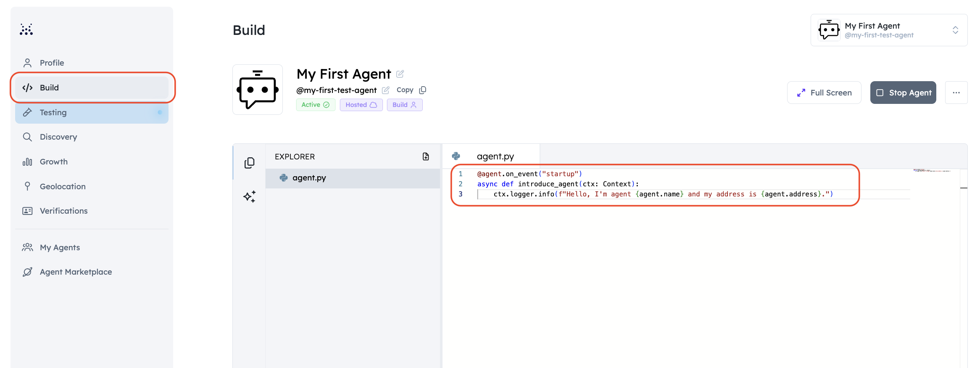Show the file explorer panel icon
Viewport: 980px width, 368px height.
click(x=250, y=163)
